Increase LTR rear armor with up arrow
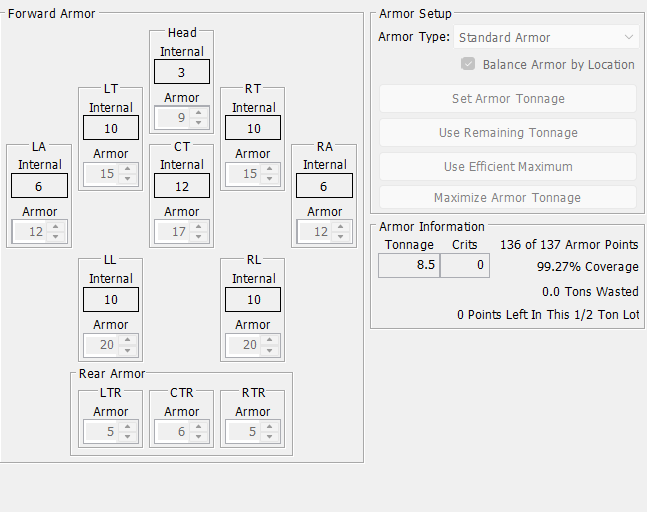Image resolution: width=647 pixels, height=512 pixels. click(x=128, y=427)
